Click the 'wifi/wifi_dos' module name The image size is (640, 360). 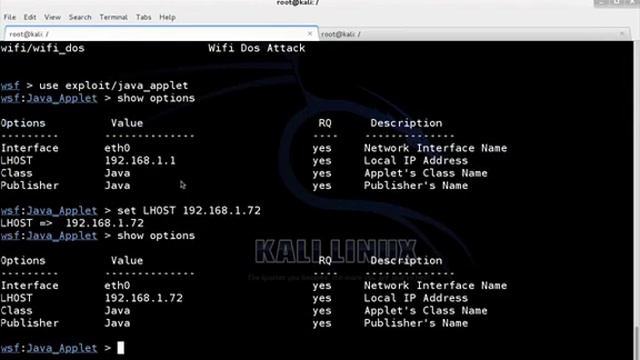click(x=42, y=48)
